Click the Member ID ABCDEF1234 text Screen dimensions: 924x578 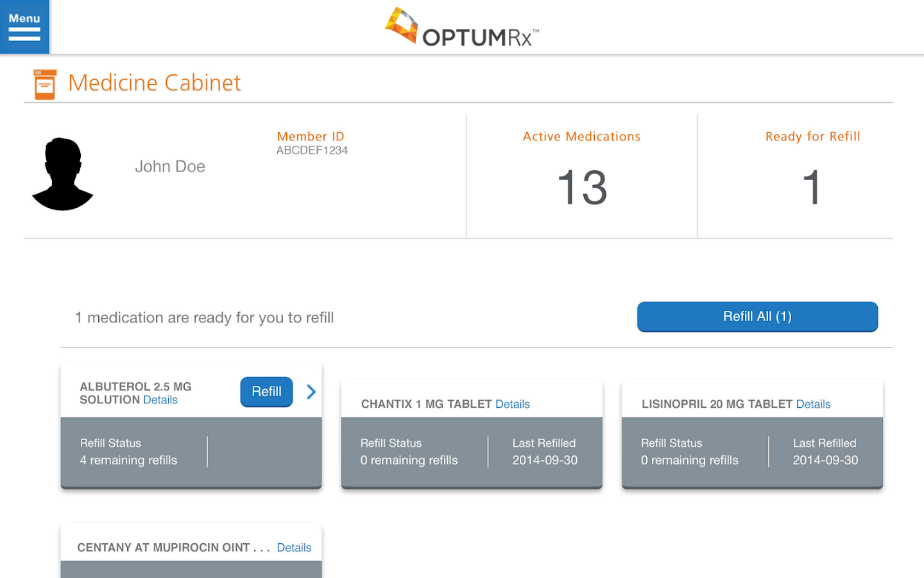click(312, 150)
